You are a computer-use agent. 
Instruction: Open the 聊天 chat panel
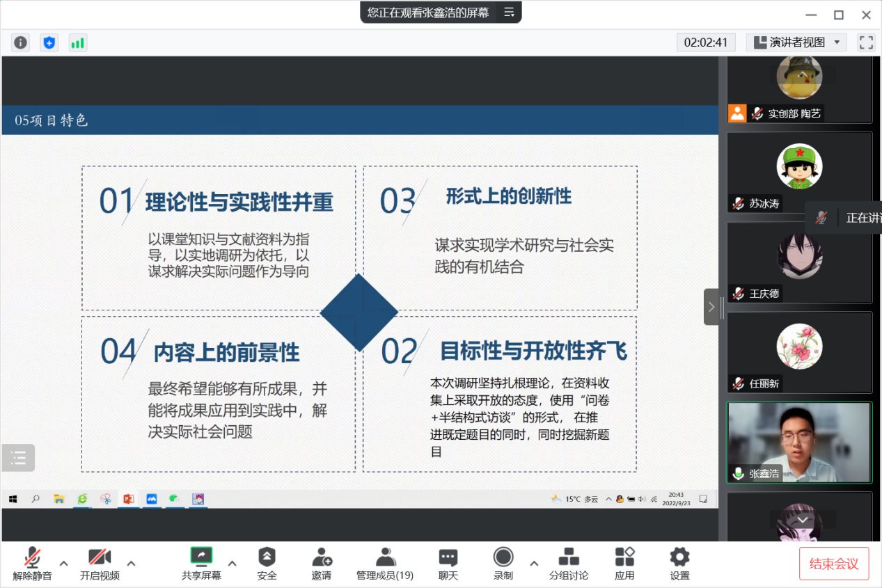(448, 563)
